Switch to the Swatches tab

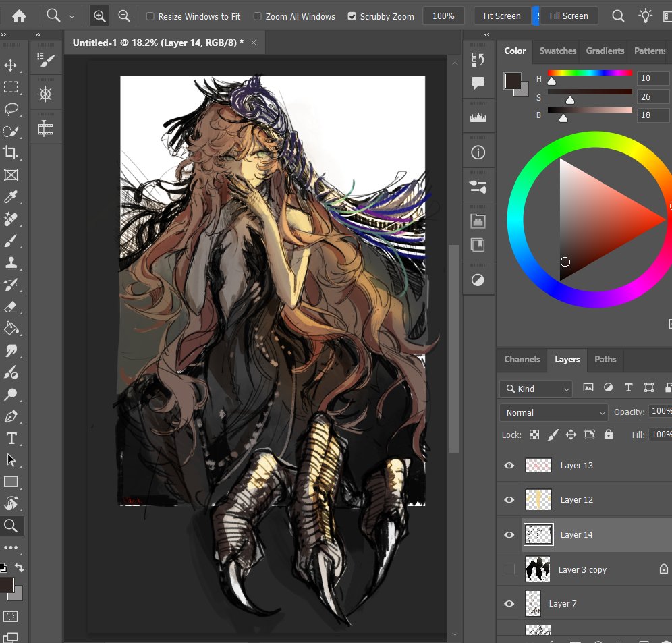(557, 51)
